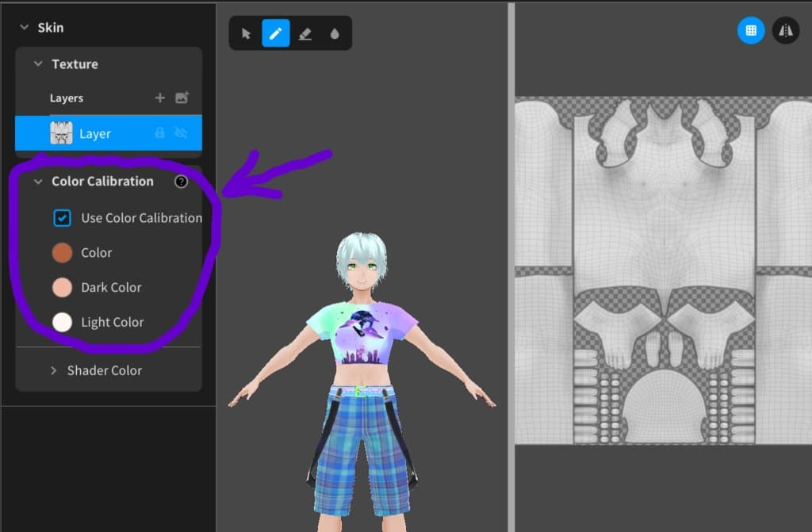
Task: Toggle the UV grid guide button
Action: pyautogui.click(x=751, y=31)
